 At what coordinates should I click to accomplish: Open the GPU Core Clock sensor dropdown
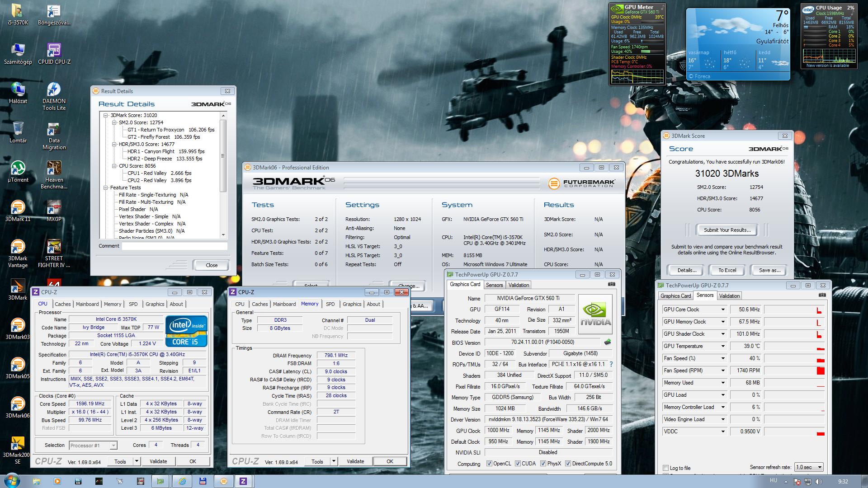click(723, 310)
